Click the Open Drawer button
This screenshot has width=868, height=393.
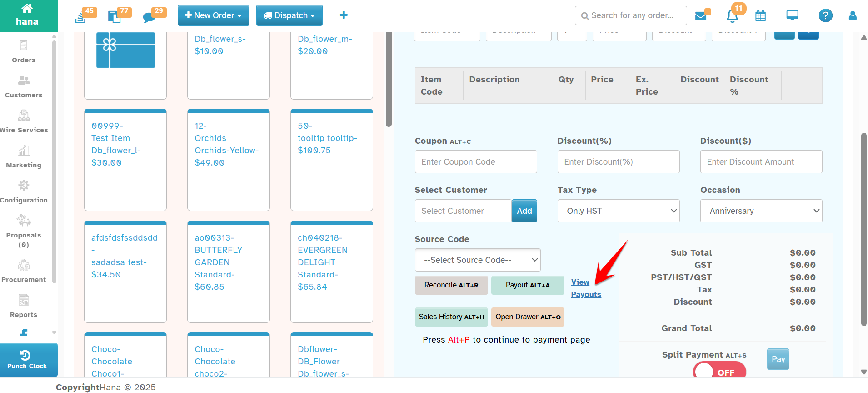pos(528,317)
